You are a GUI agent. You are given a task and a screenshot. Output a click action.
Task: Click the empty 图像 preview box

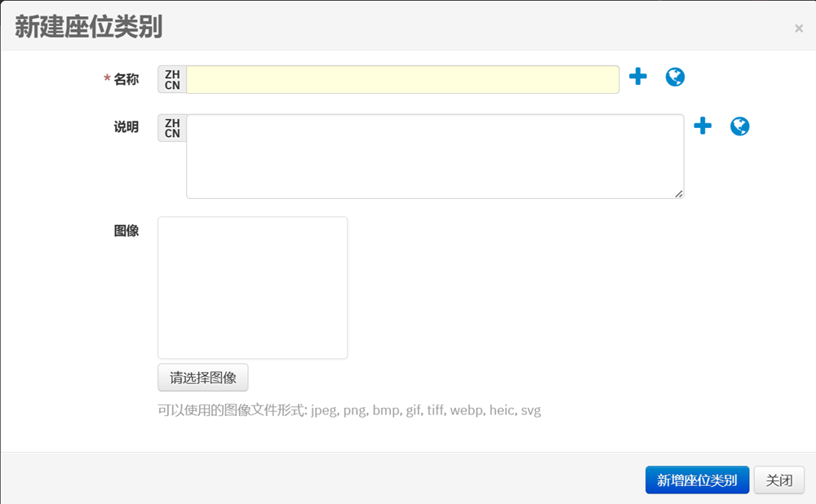pos(253,288)
